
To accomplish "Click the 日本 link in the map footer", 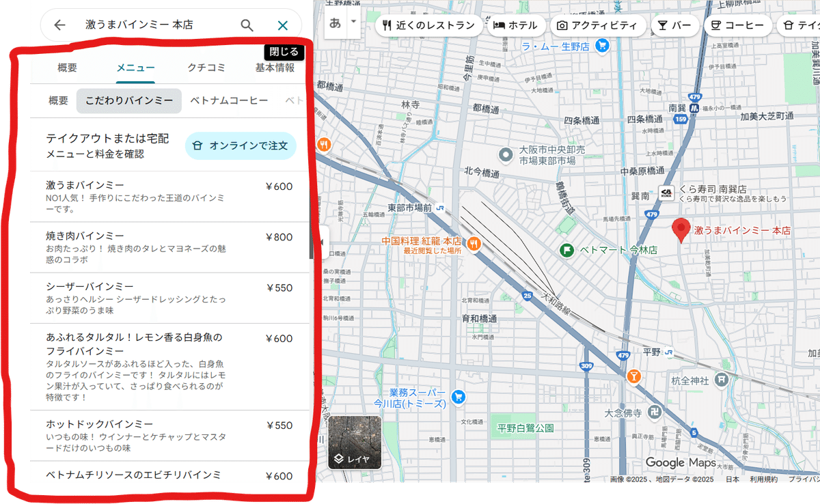I will pos(733,479).
